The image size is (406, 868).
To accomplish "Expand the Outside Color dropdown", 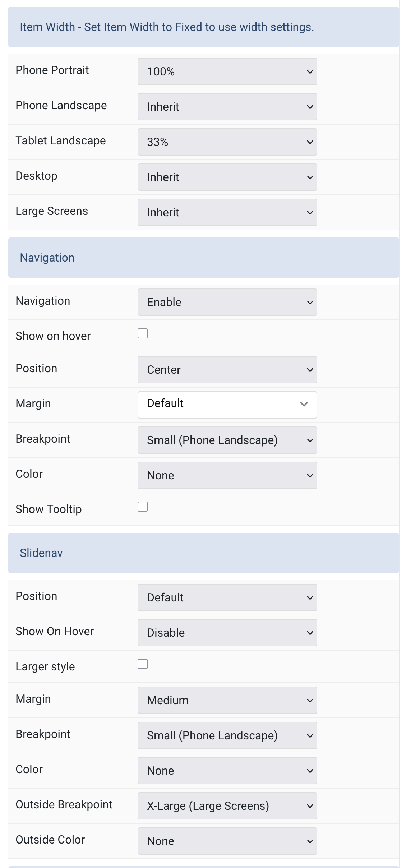I will click(x=227, y=841).
